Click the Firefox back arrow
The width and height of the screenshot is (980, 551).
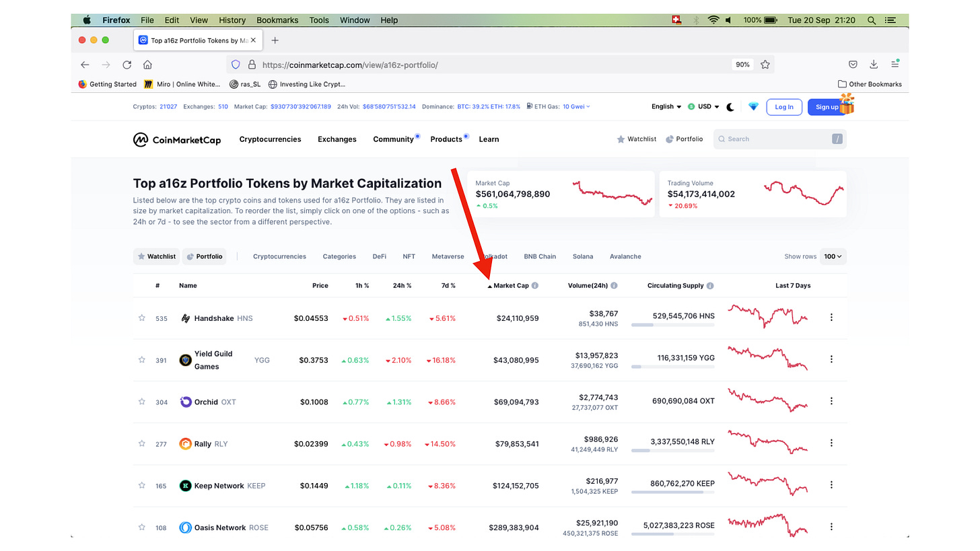pyautogui.click(x=85, y=65)
